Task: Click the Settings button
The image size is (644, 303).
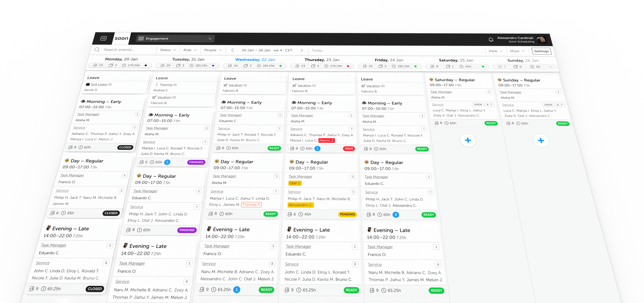Action: (x=541, y=51)
